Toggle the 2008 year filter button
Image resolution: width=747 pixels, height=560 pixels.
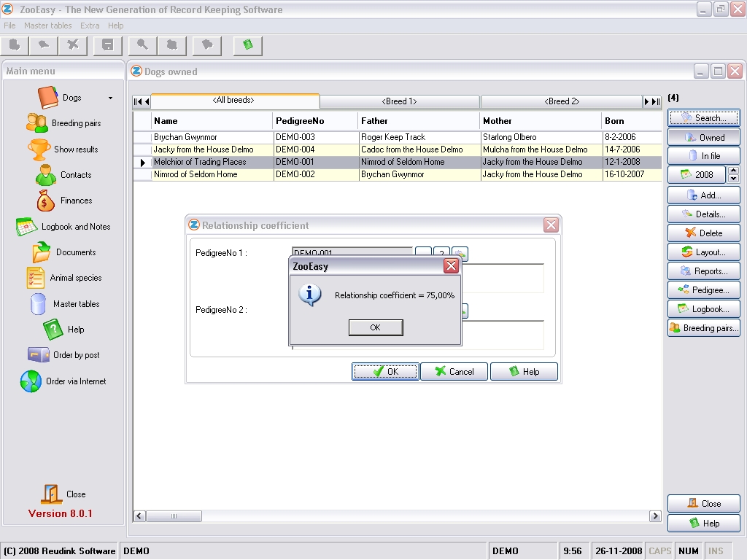coord(697,175)
